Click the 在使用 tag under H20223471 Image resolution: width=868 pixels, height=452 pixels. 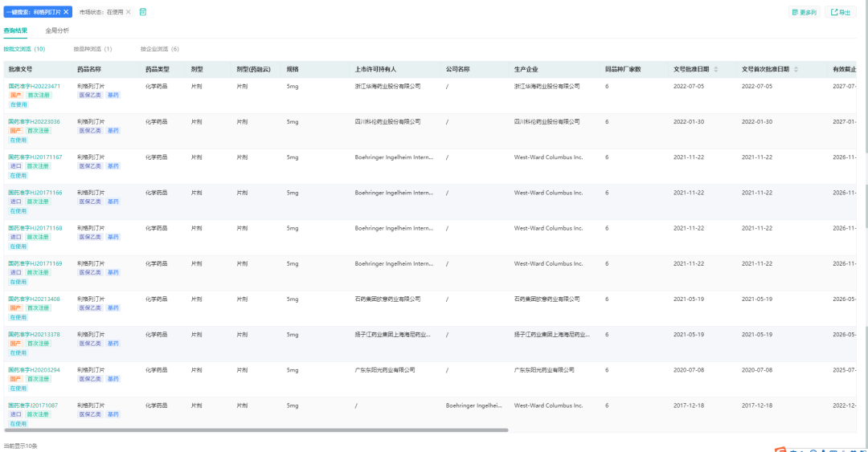[x=18, y=104]
